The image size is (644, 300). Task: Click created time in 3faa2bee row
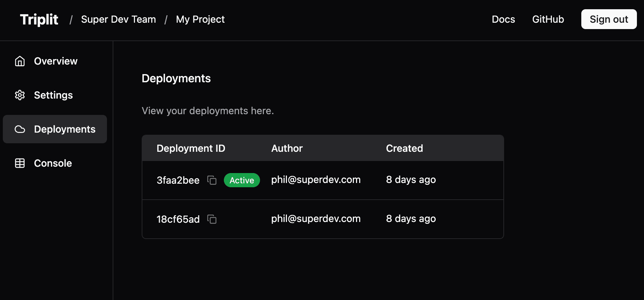point(411,180)
